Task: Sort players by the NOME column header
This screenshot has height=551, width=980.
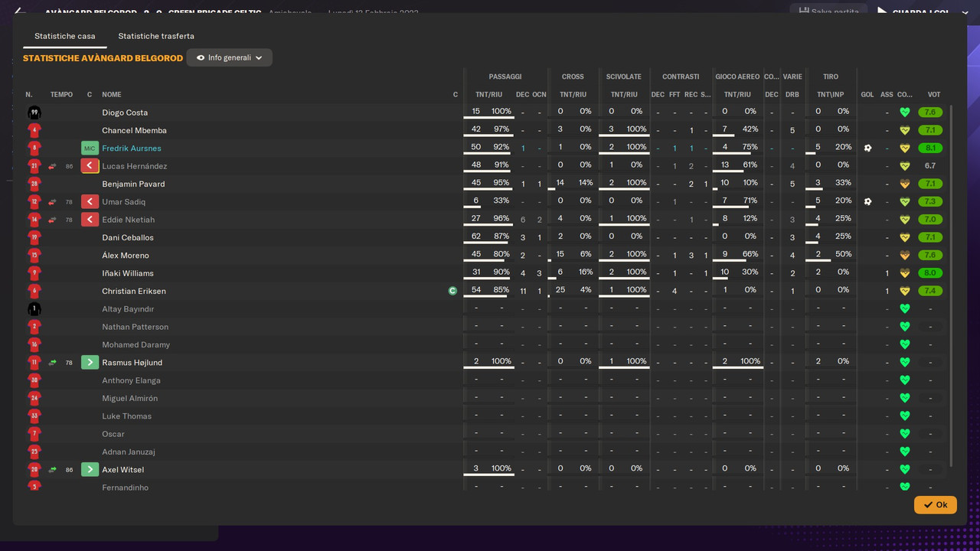Action: coord(112,95)
